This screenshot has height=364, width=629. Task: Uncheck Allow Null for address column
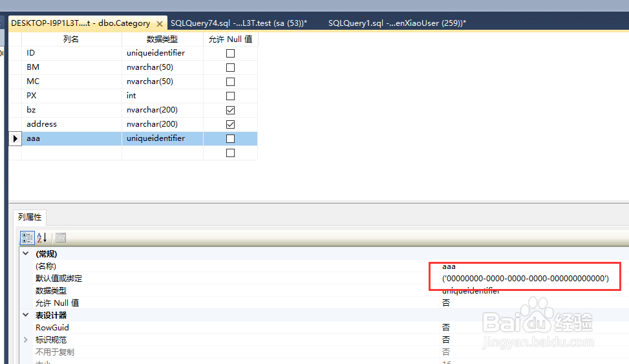[x=230, y=124]
